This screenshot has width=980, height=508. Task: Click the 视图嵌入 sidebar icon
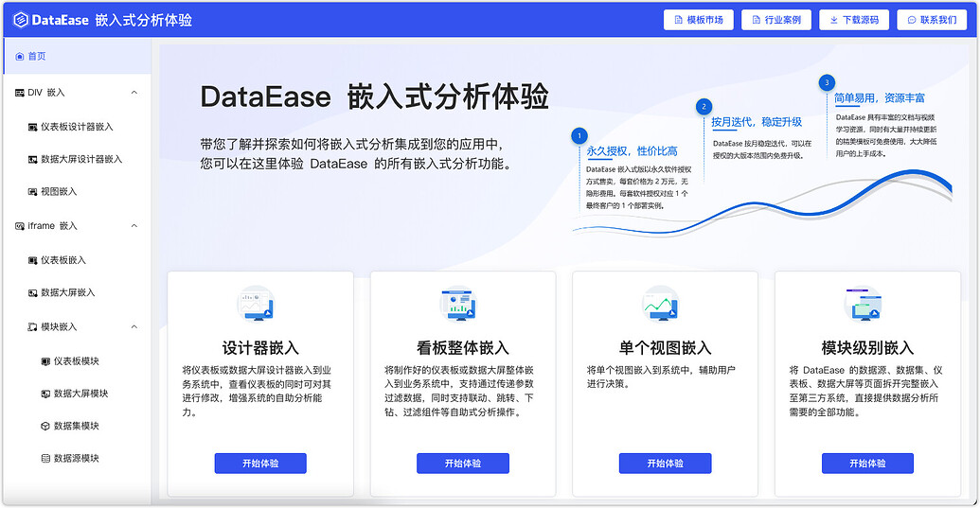point(32,192)
